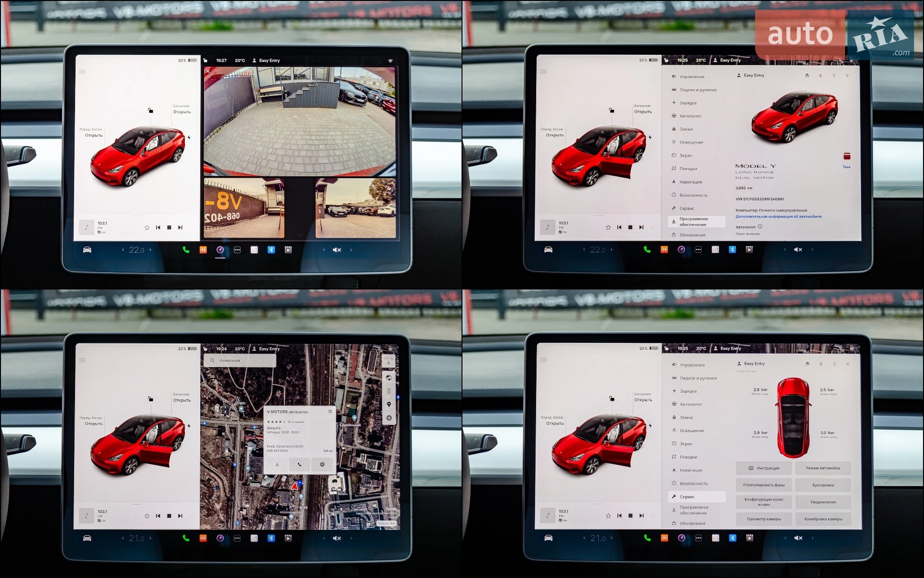Skip to next station on camera view screen
Screen dimensions: 924x578
(x=180, y=227)
